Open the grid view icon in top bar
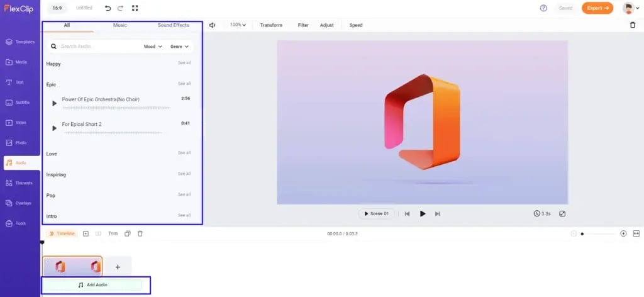644x297 pixels. (135, 8)
